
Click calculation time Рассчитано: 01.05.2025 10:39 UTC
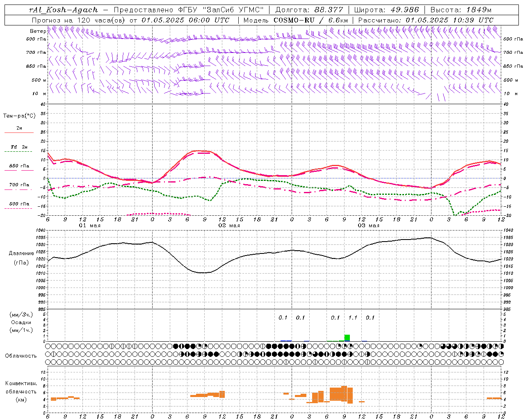pyautogui.click(x=426, y=20)
